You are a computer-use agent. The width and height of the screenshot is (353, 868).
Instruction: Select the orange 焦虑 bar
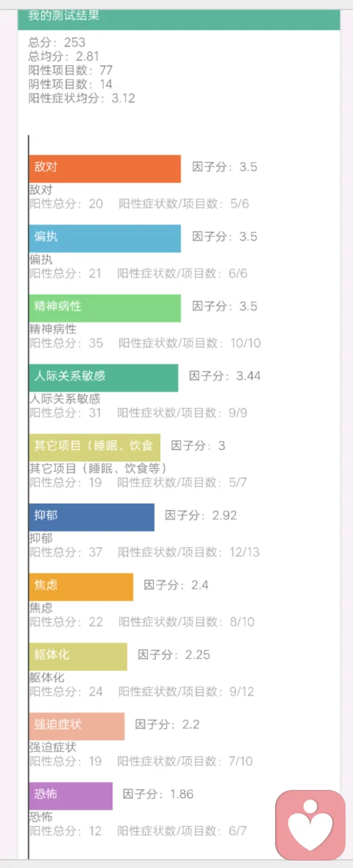(x=81, y=588)
